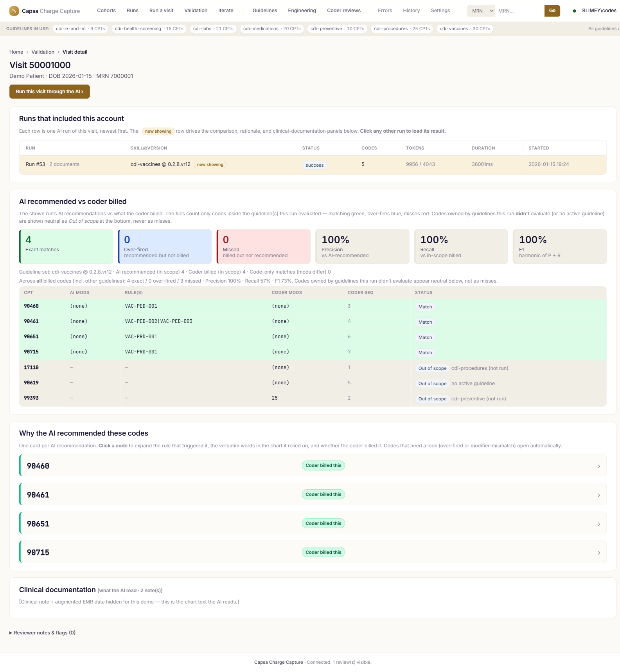This screenshot has height=672, width=620.
Task: Click Out of scope badge for 99393
Action: pos(432,399)
